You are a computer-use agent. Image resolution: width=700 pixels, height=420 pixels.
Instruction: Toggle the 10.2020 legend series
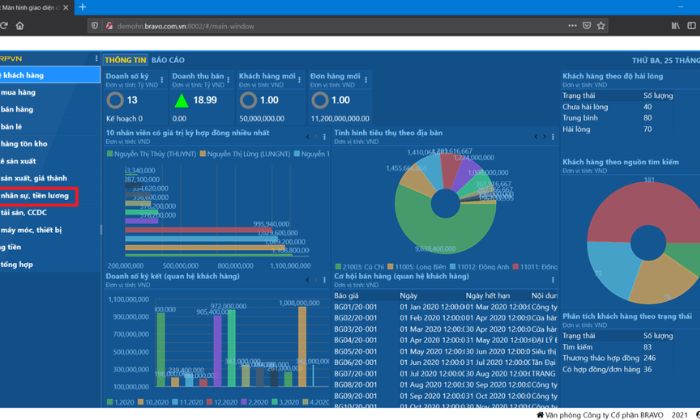click(153, 402)
